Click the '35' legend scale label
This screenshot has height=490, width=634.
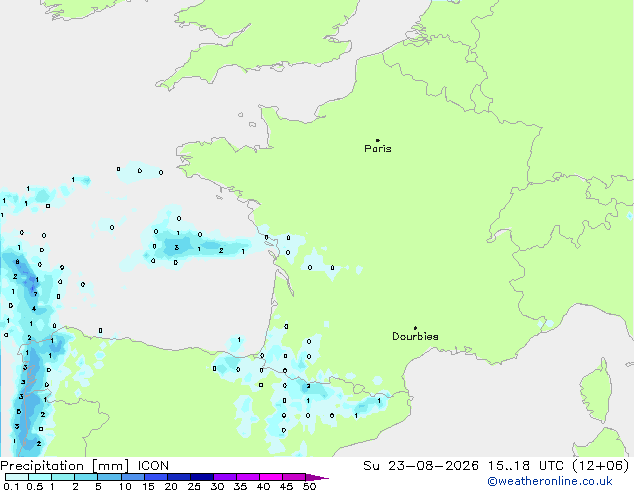pos(240,486)
